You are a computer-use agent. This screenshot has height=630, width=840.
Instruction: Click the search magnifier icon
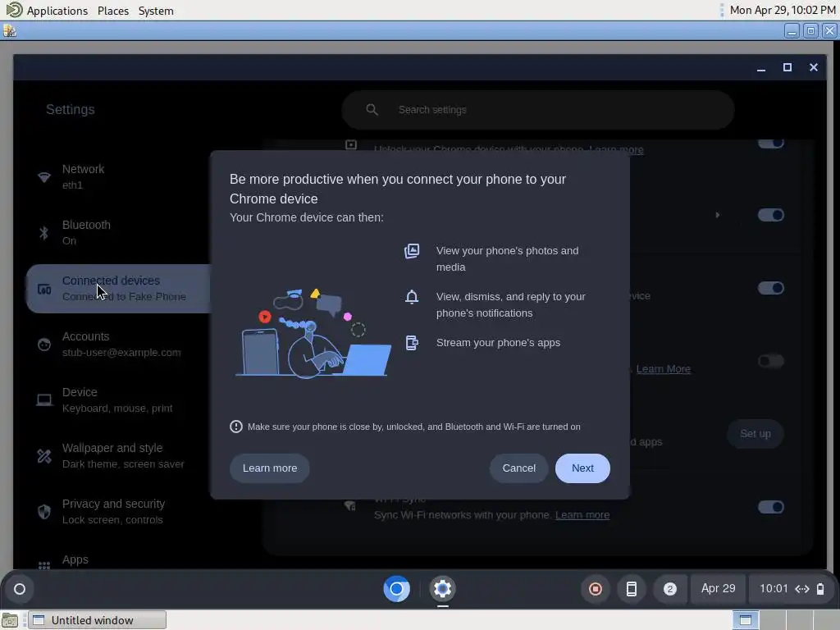(x=372, y=110)
